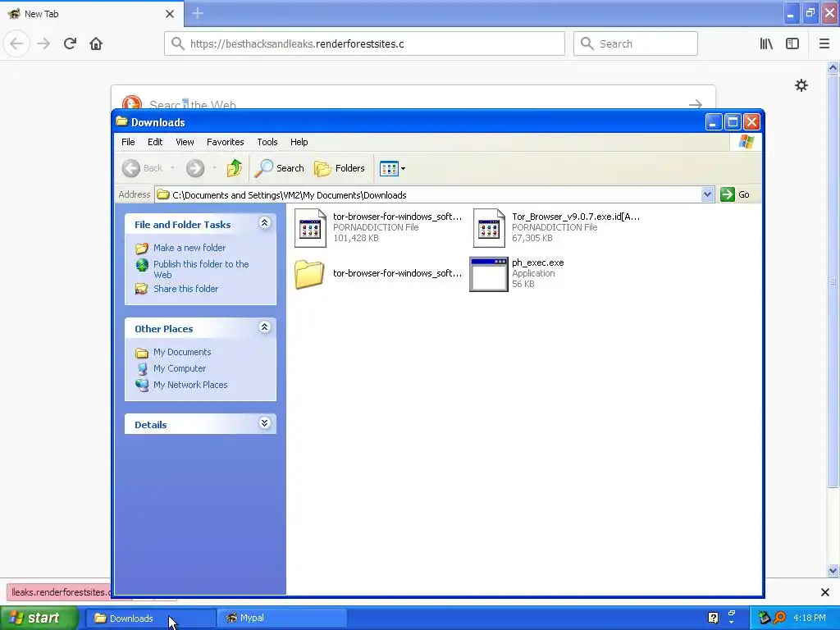Open the Forward history dropdown arrow
840x630 pixels.
214,168
